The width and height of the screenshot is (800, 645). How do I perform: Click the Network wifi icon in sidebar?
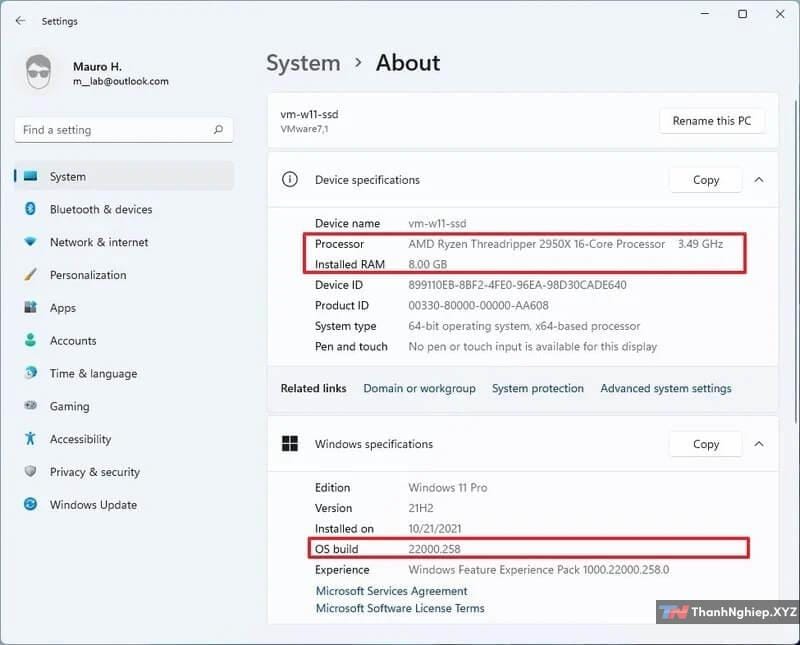pyautogui.click(x=31, y=242)
